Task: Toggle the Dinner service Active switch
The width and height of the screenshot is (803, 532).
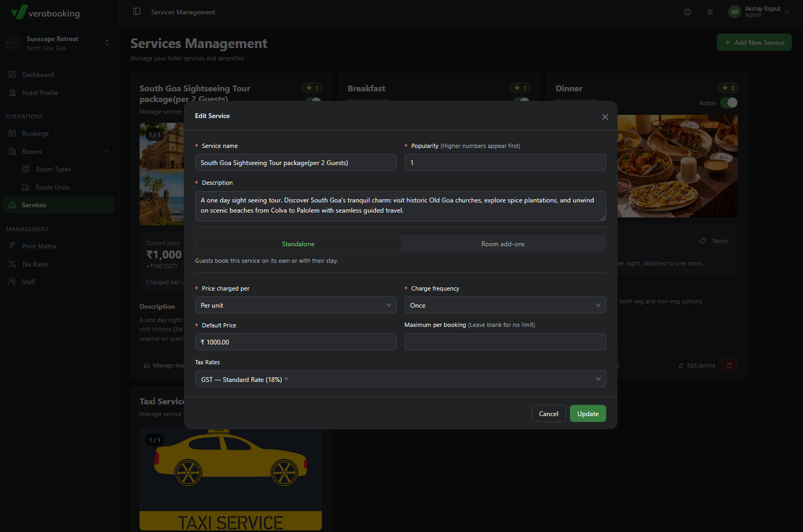Action: [x=729, y=103]
